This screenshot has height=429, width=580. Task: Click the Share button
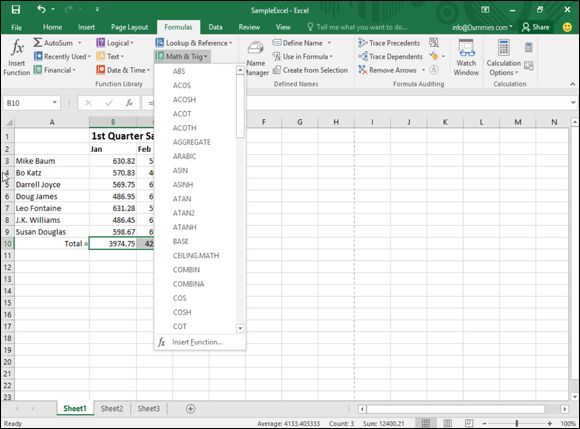[536, 27]
